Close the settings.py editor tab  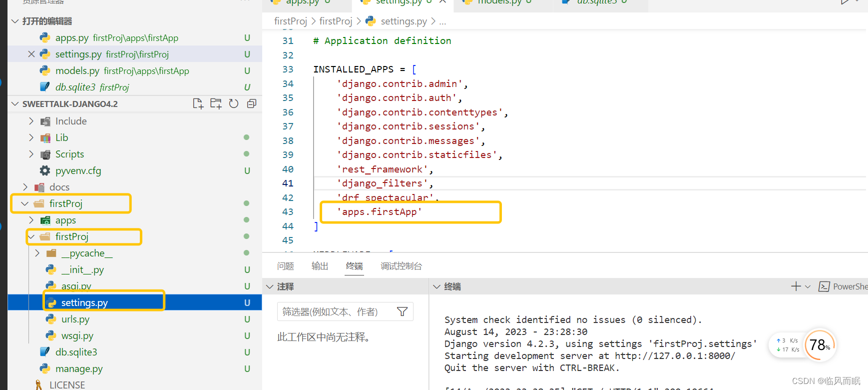[x=442, y=2]
